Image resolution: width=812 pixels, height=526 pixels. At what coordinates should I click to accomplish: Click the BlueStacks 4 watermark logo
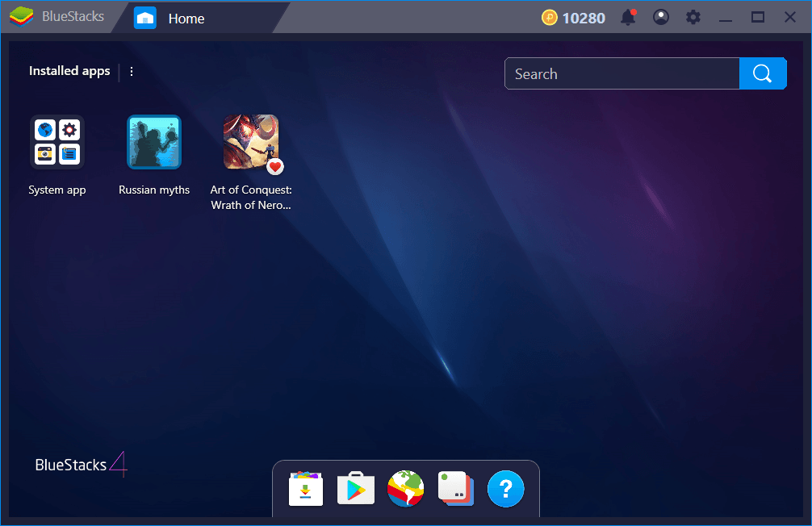click(x=81, y=465)
